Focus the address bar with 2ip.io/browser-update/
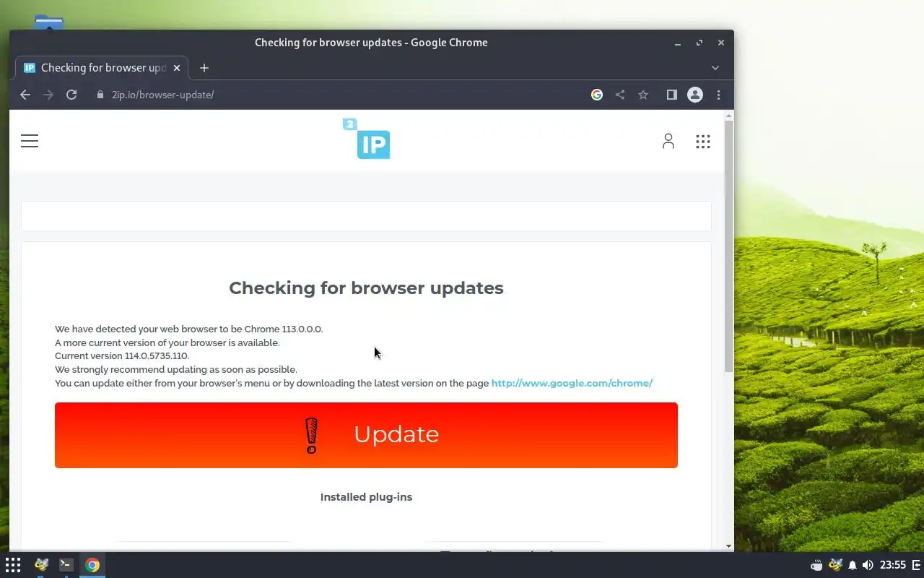The image size is (924, 578). click(339, 95)
